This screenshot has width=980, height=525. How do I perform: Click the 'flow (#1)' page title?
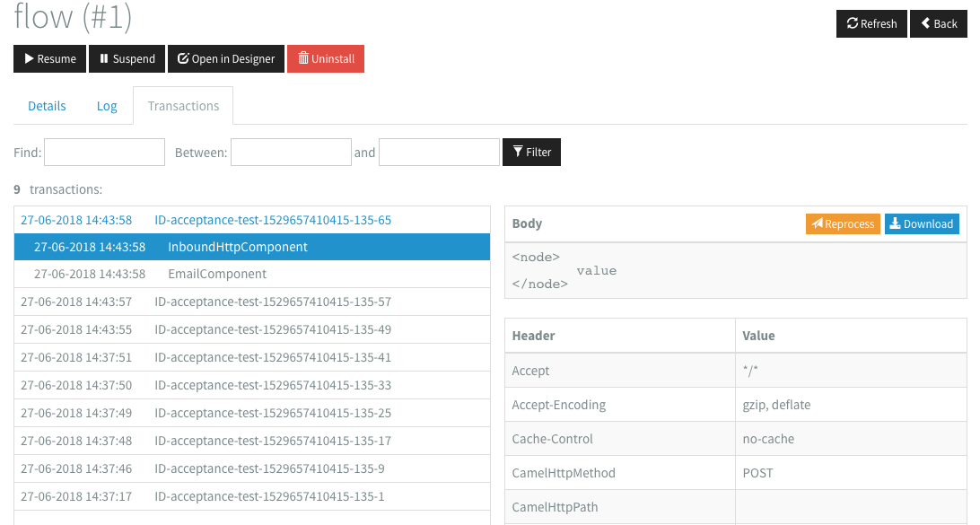(73, 16)
